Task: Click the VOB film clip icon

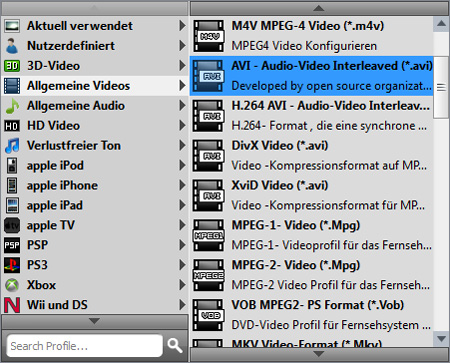Action: coord(209,315)
